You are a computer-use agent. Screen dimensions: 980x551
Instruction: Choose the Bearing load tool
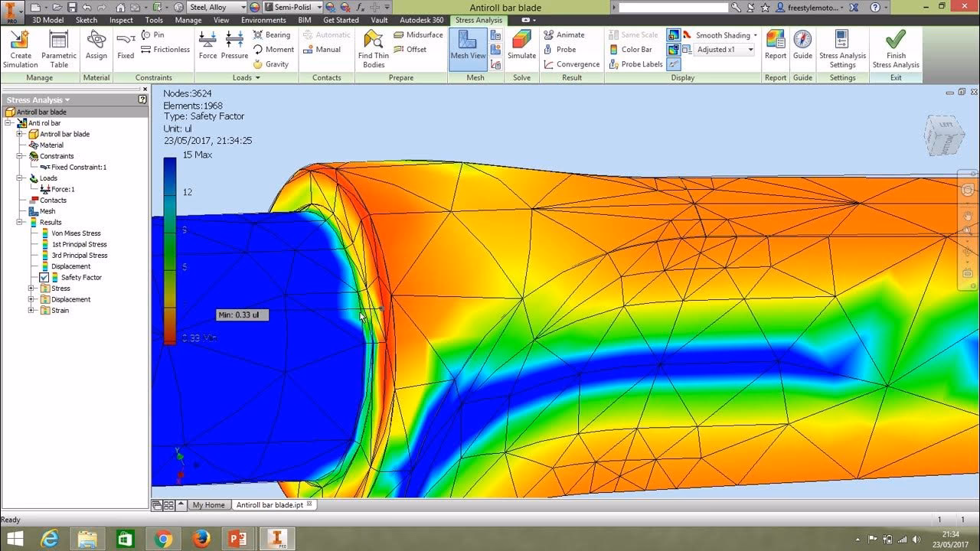tap(272, 34)
